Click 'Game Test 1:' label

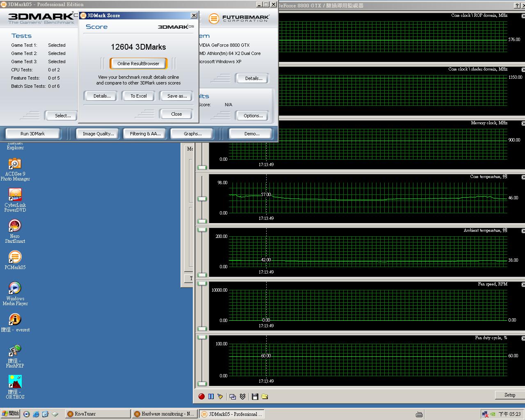(x=24, y=45)
